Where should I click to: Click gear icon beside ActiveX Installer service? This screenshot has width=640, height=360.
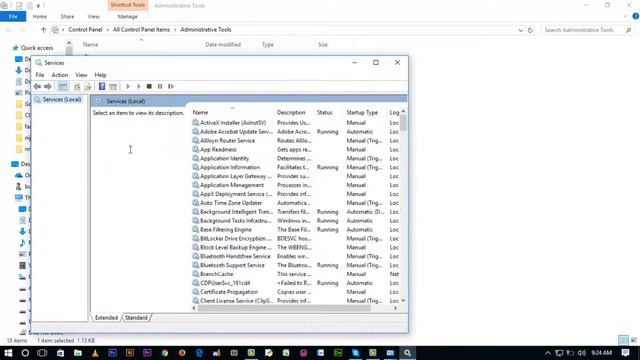pyautogui.click(x=196, y=122)
